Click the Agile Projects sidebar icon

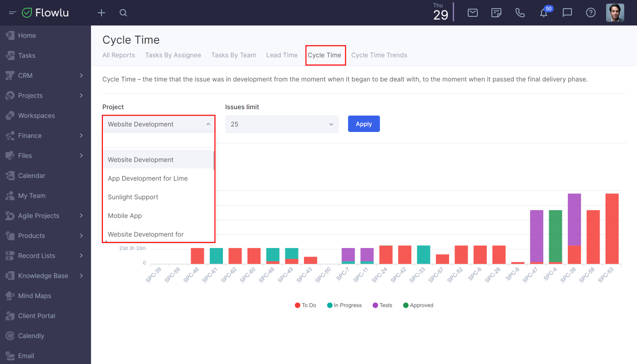click(x=10, y=216)
